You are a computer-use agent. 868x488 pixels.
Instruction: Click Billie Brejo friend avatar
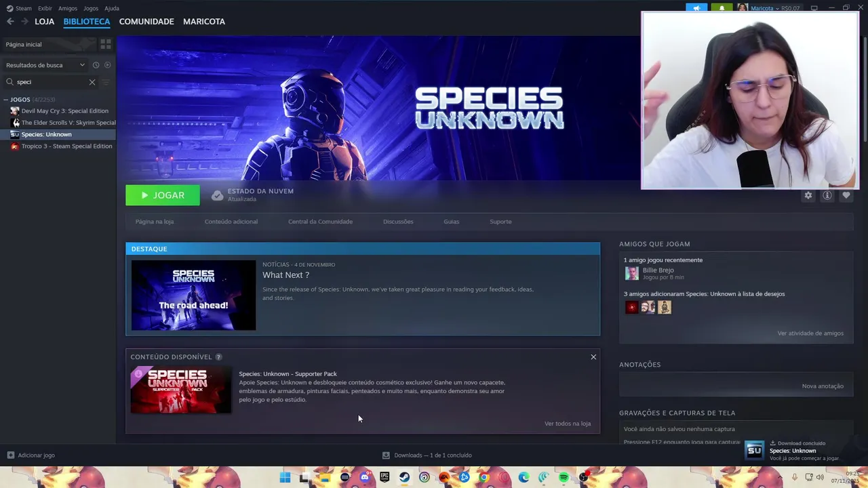tap(631, 273)
